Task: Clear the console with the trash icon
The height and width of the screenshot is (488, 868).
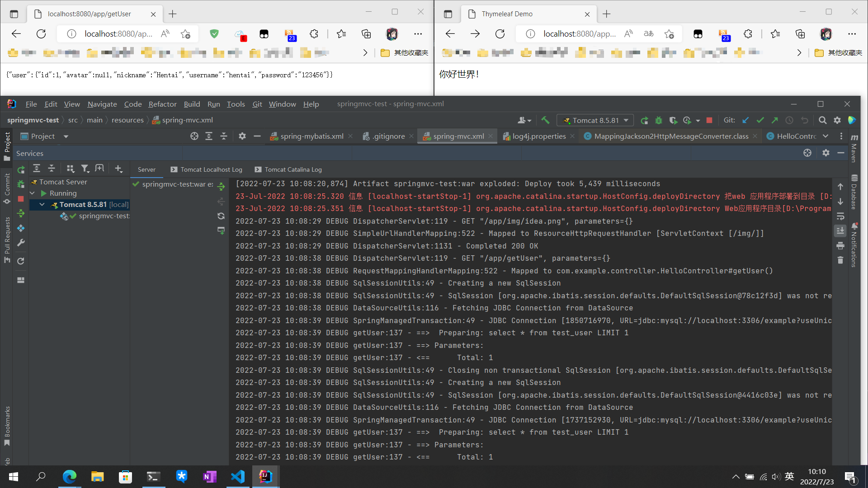Action: (840, 260)
